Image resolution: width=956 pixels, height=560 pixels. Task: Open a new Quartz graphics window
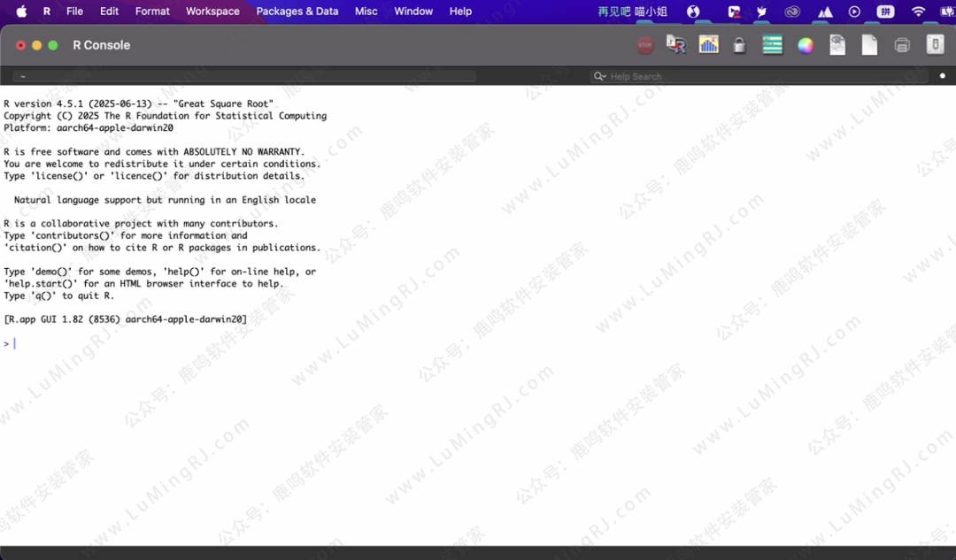point(708,45)
